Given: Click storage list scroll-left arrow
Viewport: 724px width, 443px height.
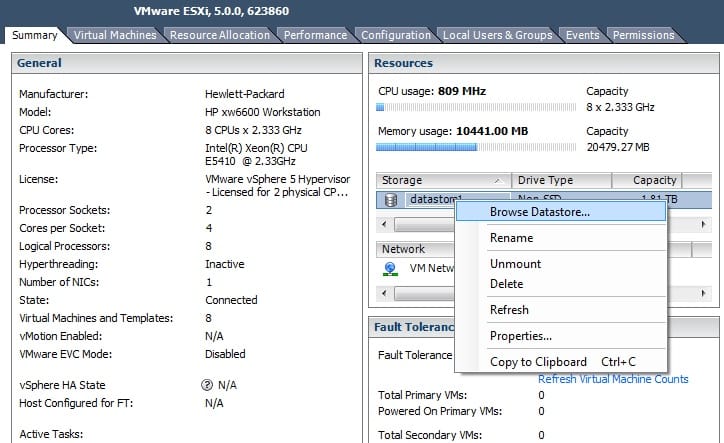Looking at the screenshot, I should pyautogui.click(x=384, y=225).
